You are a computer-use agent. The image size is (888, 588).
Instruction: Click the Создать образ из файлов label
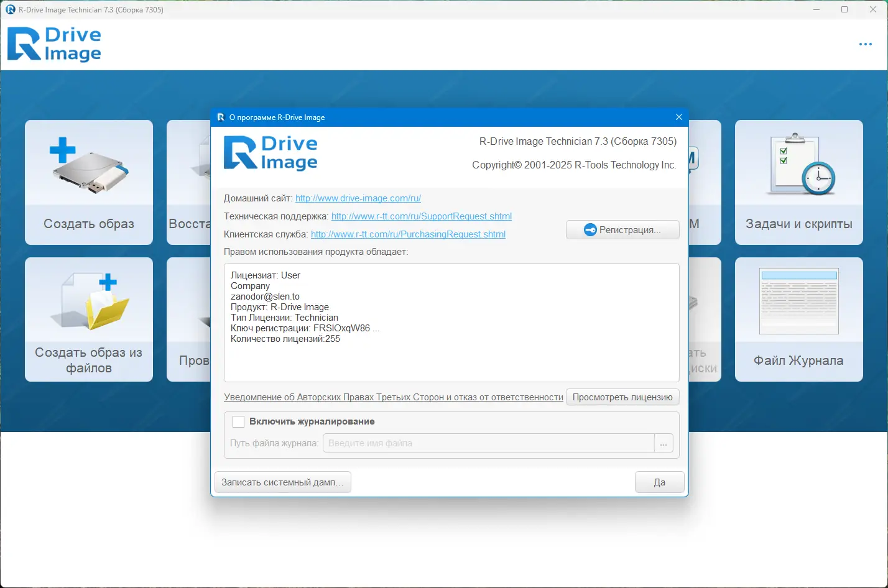[x=89, y=360]
